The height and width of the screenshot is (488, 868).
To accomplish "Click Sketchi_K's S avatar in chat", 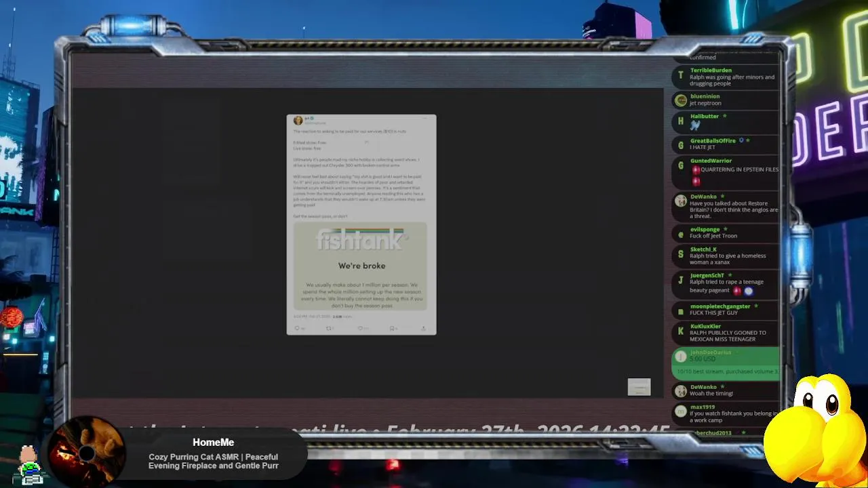I will [x=681, y=255].
